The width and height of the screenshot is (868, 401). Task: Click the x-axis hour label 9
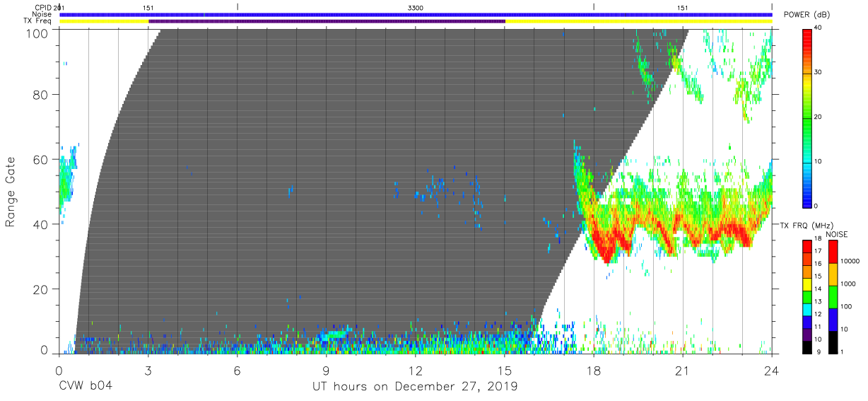click(327, 370)
